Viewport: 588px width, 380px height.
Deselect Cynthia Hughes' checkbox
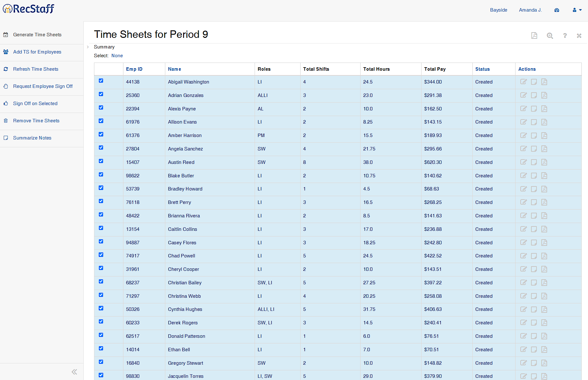tap(101, 308)
